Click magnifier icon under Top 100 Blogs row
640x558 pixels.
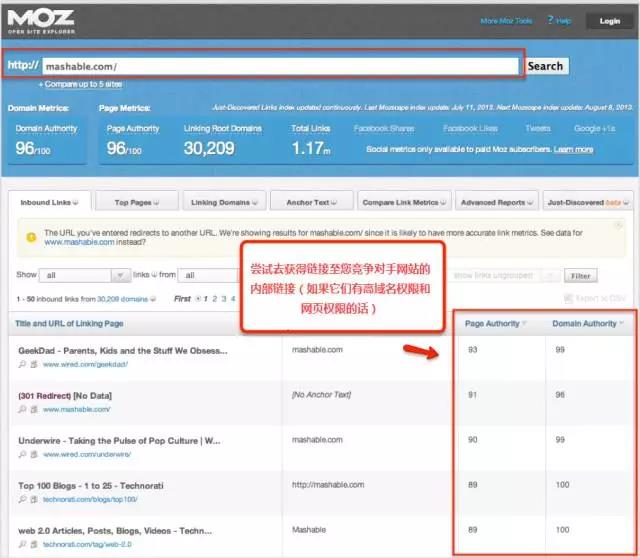point(22,498)
